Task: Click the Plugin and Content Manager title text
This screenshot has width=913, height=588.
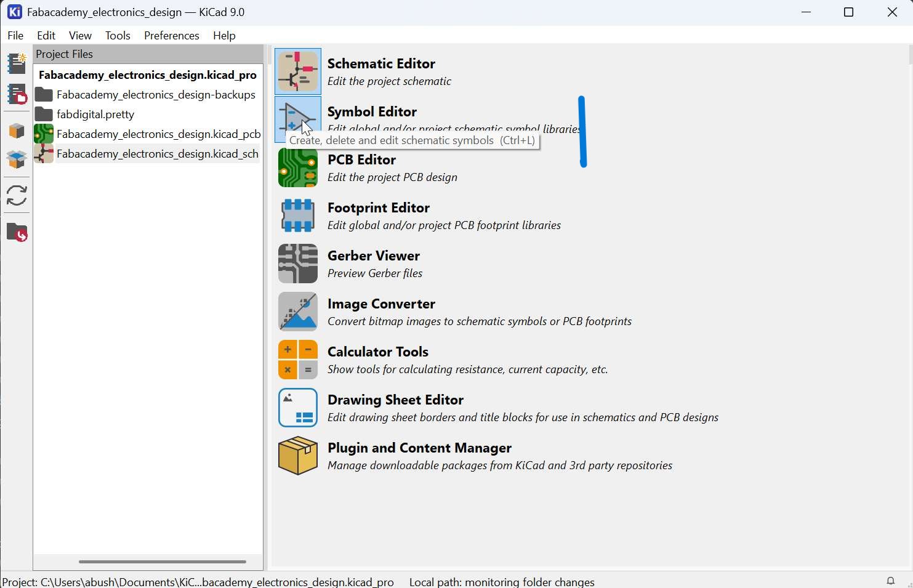Action: 419,448
